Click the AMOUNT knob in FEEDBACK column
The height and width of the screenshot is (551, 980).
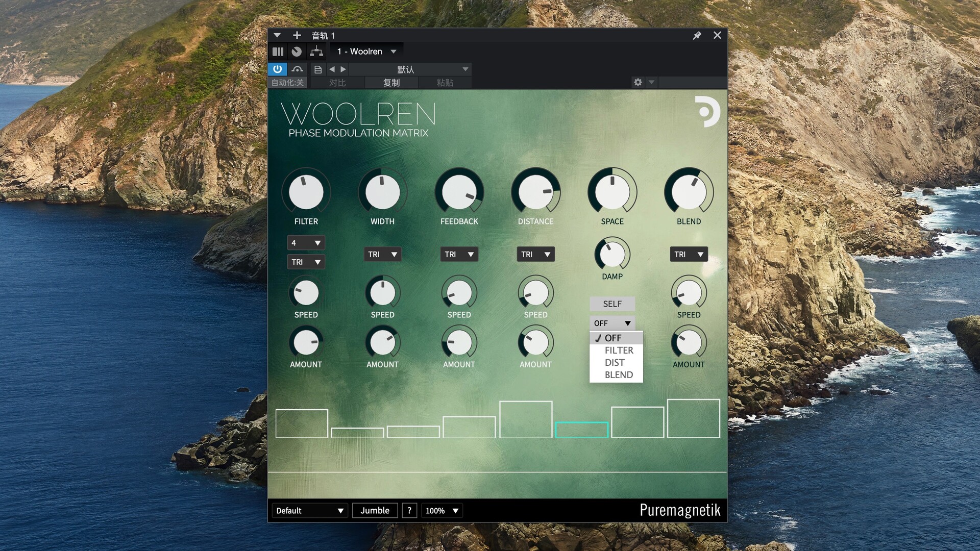tap(459, 342)
